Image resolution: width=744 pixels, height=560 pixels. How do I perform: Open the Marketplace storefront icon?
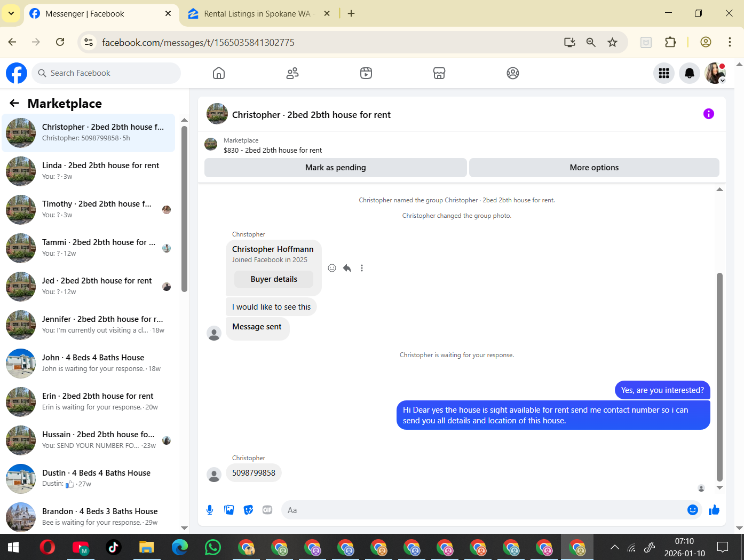click(439, 73)
